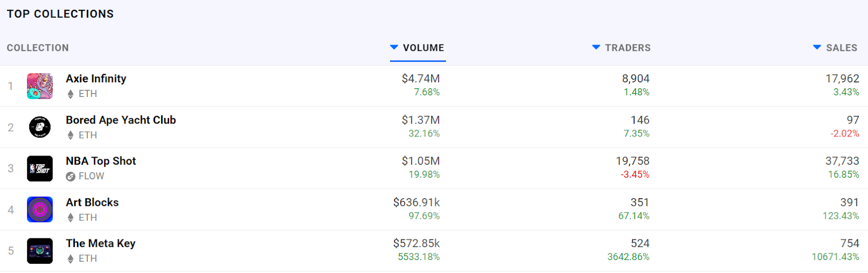Click the 37,733 sales value
Image resolution: width=868 pixels, height=273 pixels.
click(843, 161)
